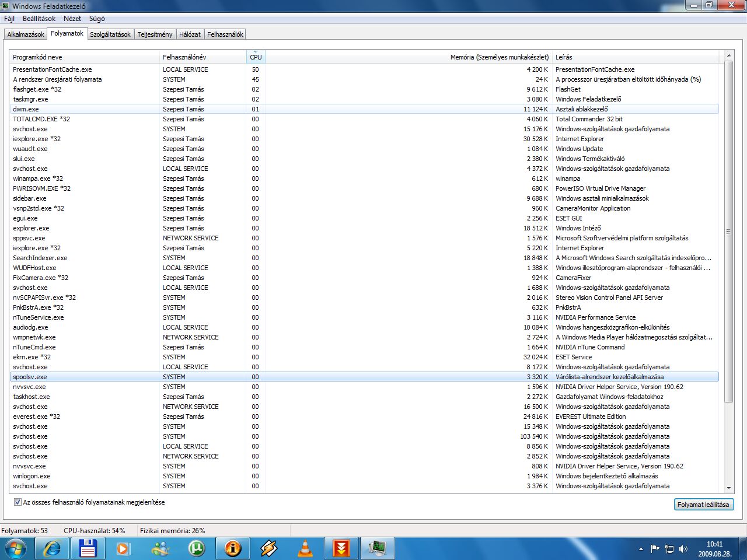The width and height of the screenshot is (747, 560).
Task: Open the uTorrent taskbar icon
Action: pos(197,549)
